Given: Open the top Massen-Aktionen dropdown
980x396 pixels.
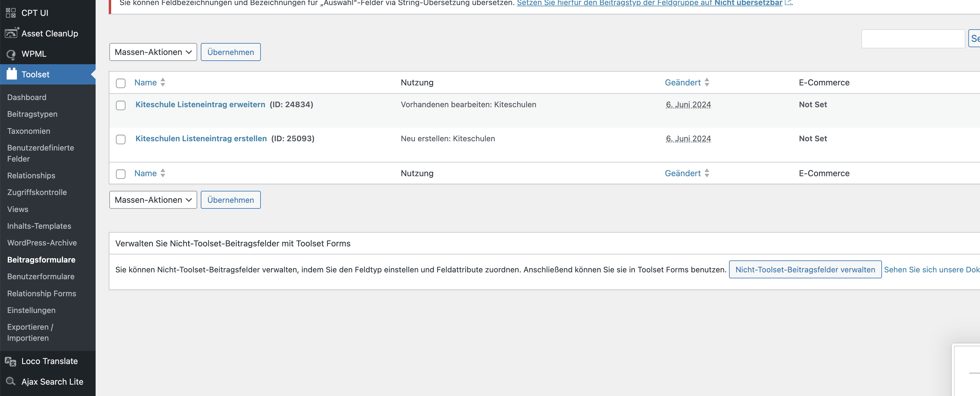Looking at the screenshot, I should 153,52.
